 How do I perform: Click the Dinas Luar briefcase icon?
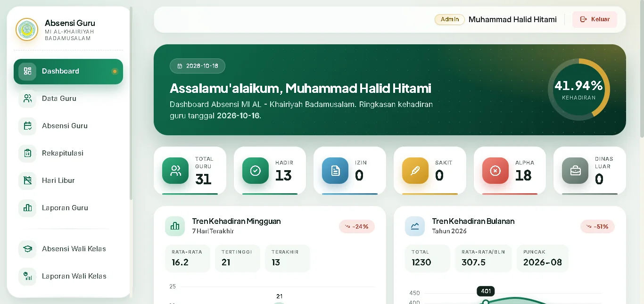575,171
